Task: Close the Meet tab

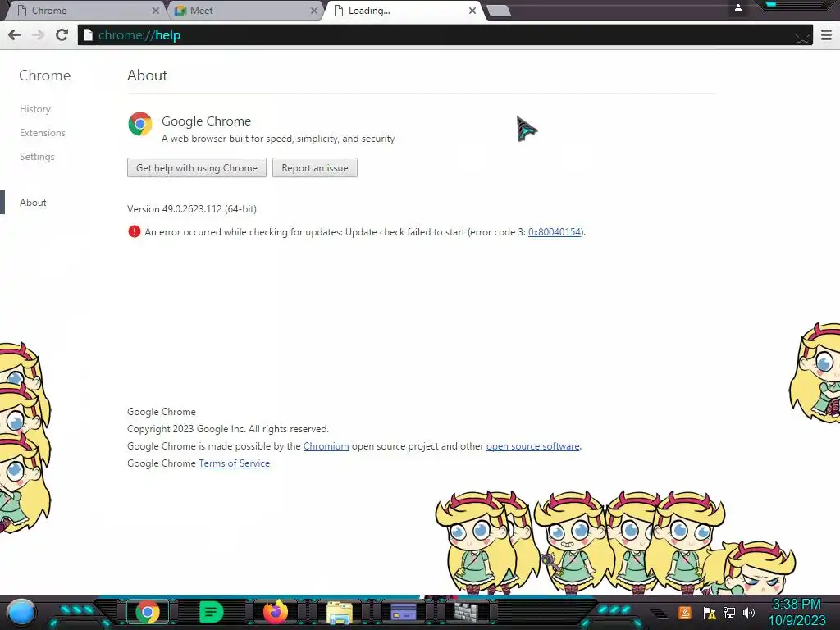Action: [314, 11]
